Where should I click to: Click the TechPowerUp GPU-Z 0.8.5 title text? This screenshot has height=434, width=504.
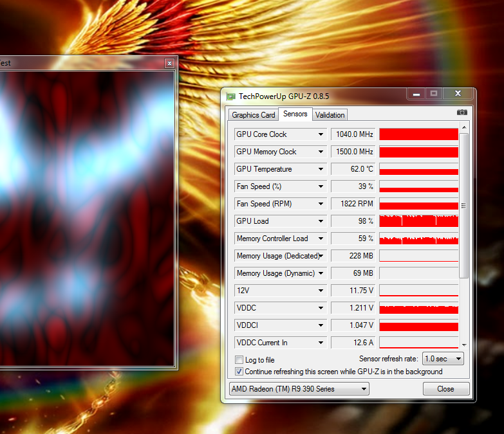click(284, 96)
